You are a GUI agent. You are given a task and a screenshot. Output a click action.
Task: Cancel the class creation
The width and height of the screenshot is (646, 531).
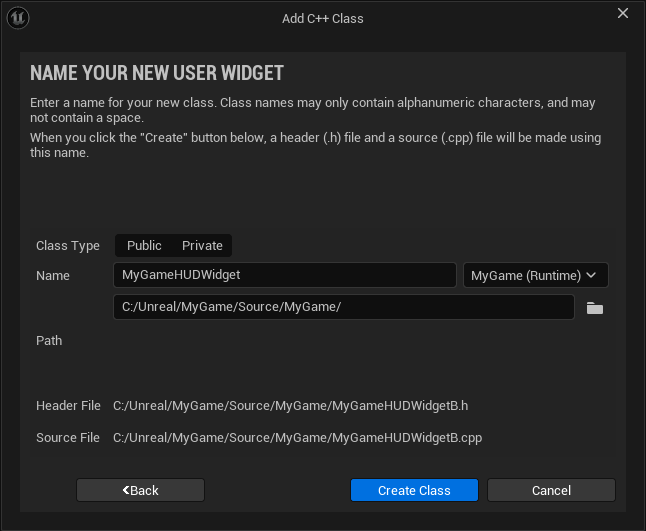coord(551,490)
